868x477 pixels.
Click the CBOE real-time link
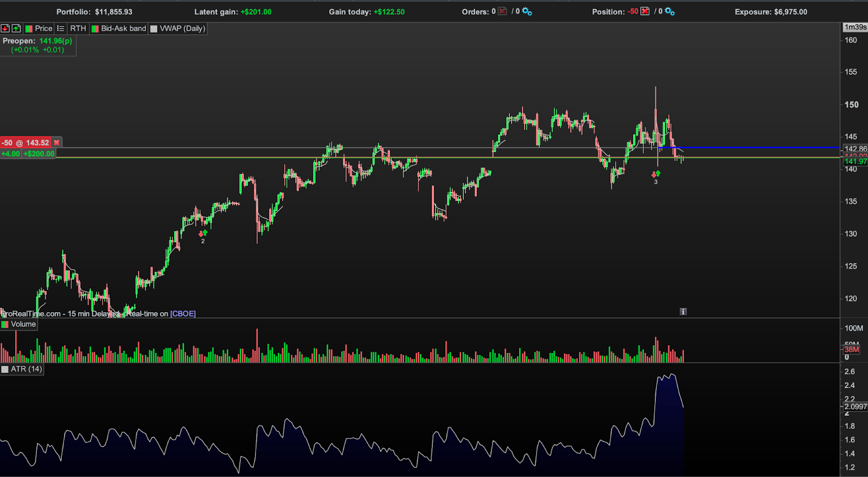coord(183,314)
